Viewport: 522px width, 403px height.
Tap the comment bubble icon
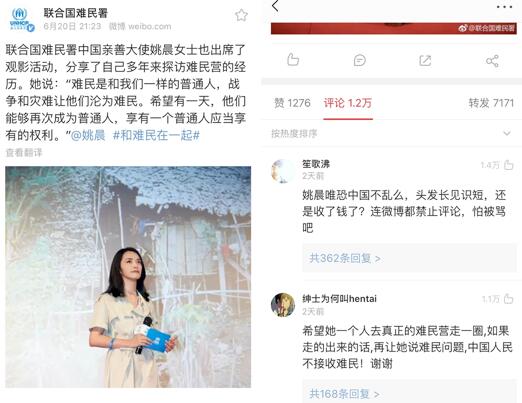359,60
